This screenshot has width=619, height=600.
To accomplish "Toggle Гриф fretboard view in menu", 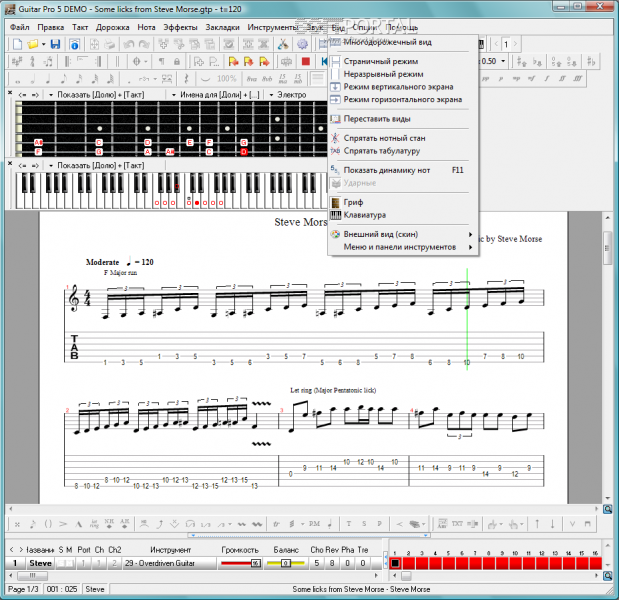I will [352, 202].
